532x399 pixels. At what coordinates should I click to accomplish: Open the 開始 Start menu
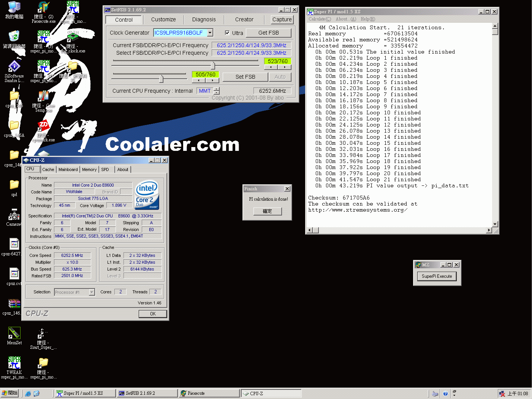tap(10, 393)
